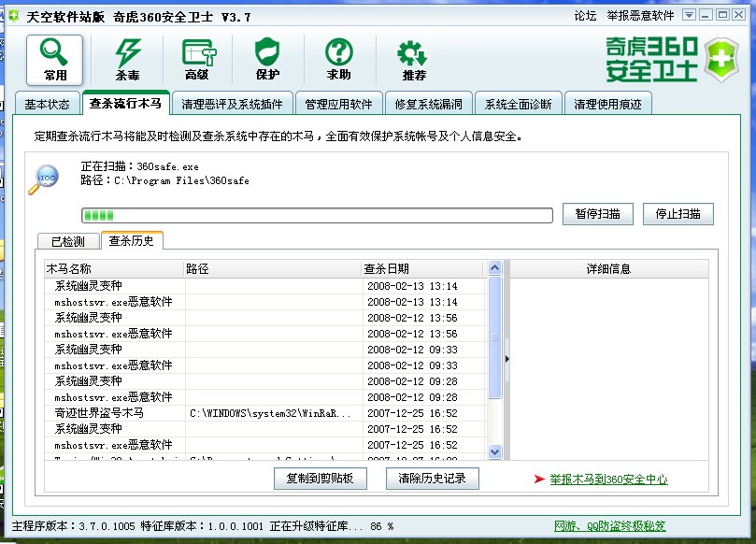Click the history list scroll-down arrow
This screenshot has height=544, width=756.
494,451
